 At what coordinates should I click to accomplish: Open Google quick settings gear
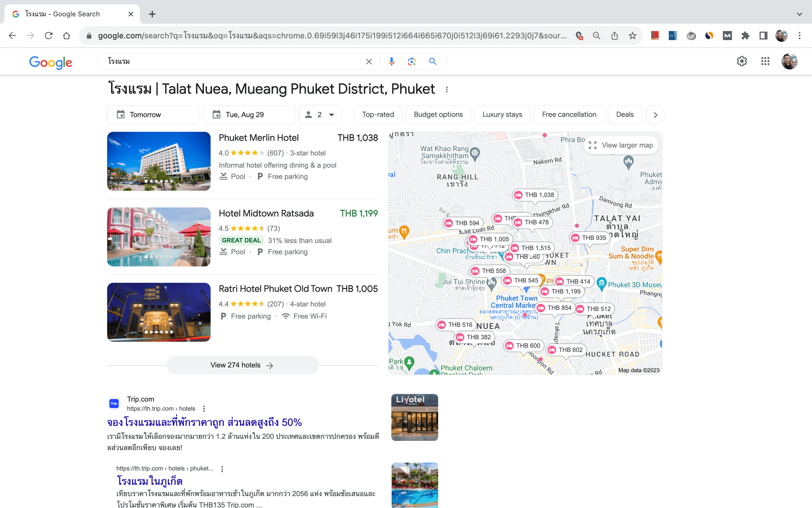742,61
